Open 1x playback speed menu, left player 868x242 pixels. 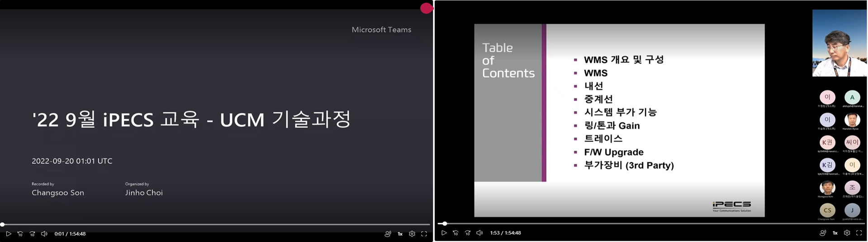400,234
